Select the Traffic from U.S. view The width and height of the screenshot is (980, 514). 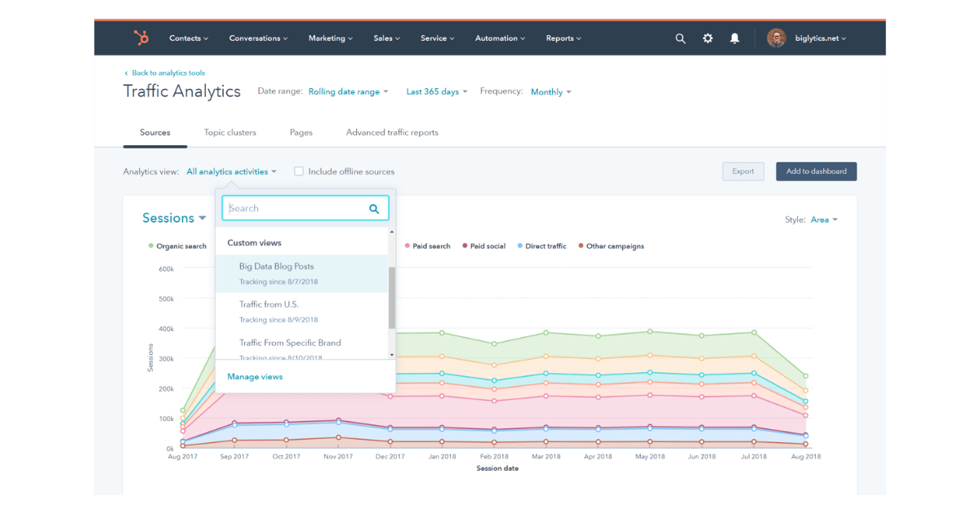[x=301, y=312]
